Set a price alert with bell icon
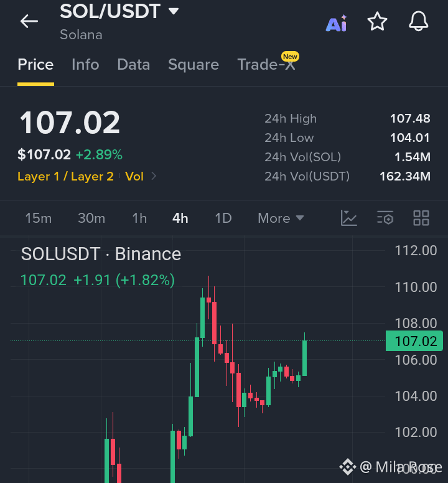This screenshot has height=483, width=448. [418, 22]
